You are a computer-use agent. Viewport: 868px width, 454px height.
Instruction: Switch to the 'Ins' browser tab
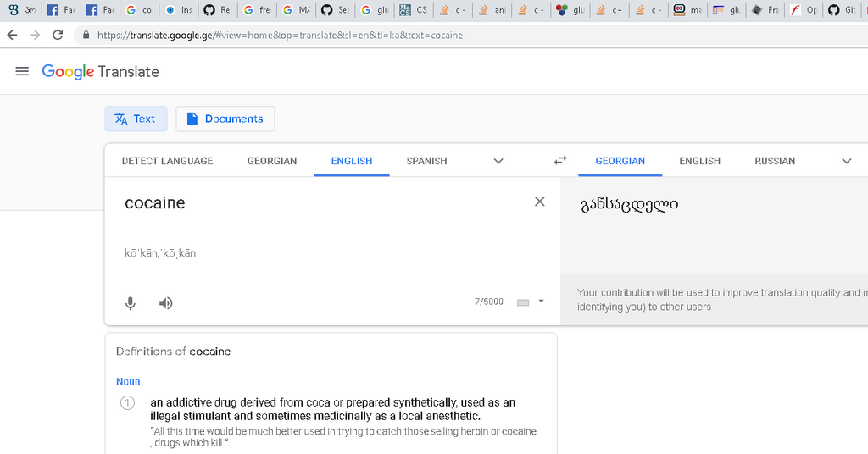[179, 10]
